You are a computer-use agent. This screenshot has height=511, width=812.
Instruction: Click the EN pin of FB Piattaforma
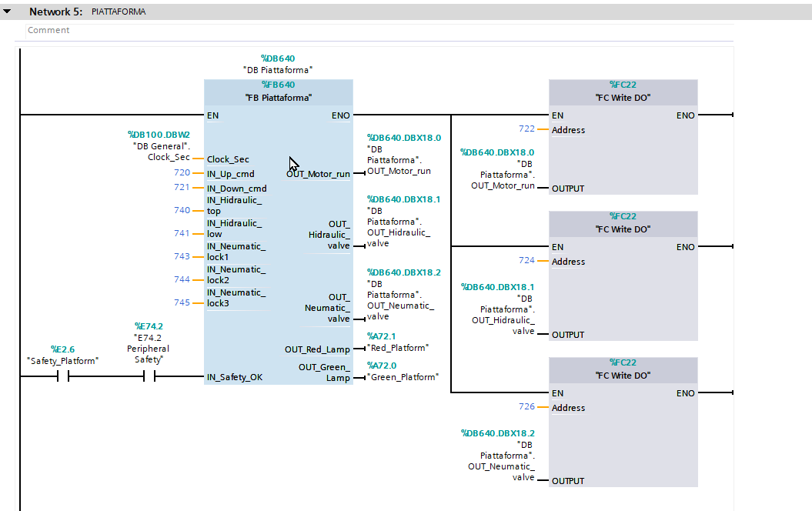point(213,115)
